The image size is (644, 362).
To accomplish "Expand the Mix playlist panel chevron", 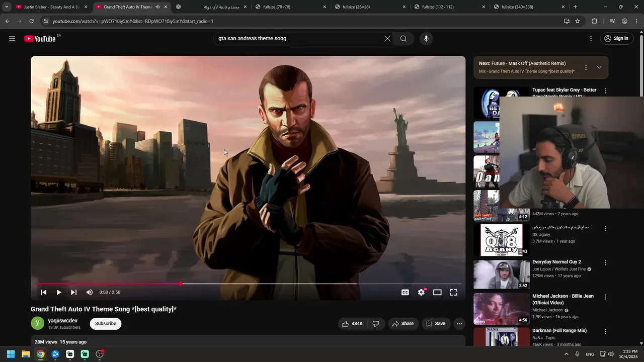I will click(599, 67).
